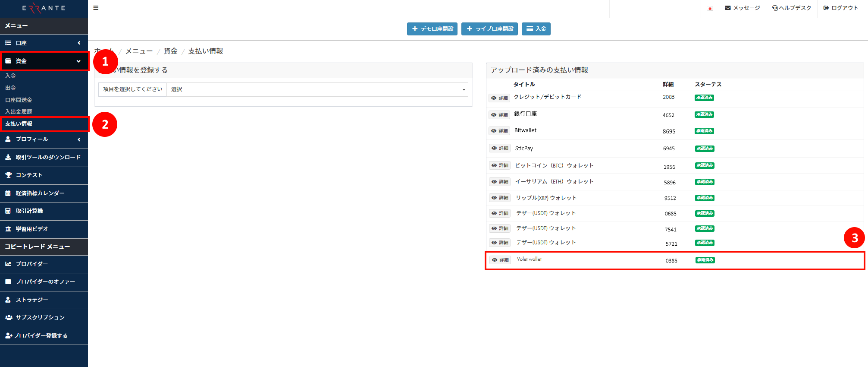
Task: View 詳細 for テザー(USDT) ウォレット 5721
Action: [x=500, y=243]
